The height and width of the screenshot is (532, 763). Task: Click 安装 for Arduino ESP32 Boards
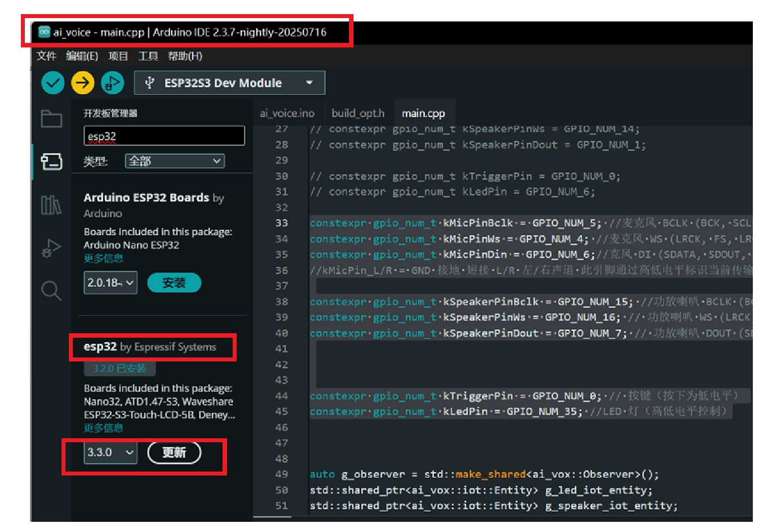[174, 283]
